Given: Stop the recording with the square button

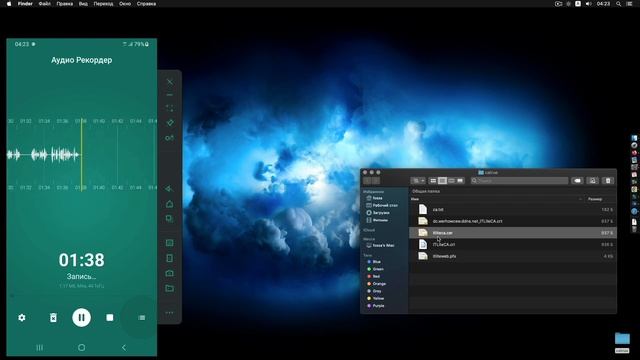Looking at the screenshot, I should (x=110, y=318).
